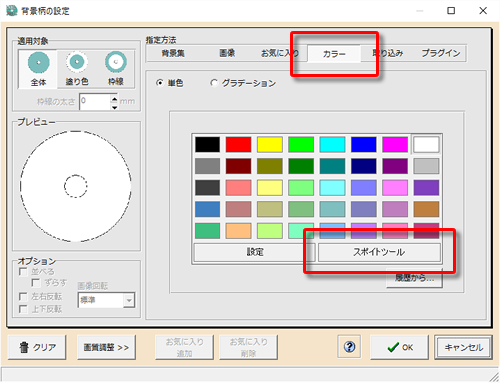Expand the 画質調整 >> panel

click(x=106, y=347)
